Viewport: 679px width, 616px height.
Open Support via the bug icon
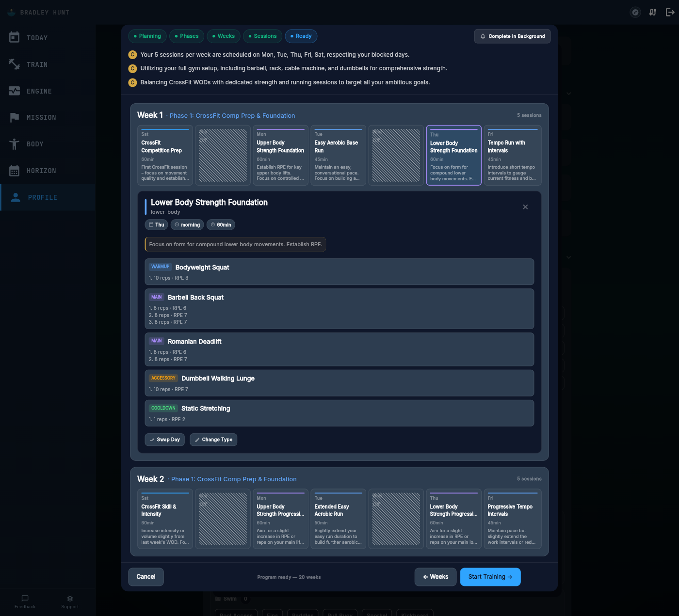click(69, 602)
